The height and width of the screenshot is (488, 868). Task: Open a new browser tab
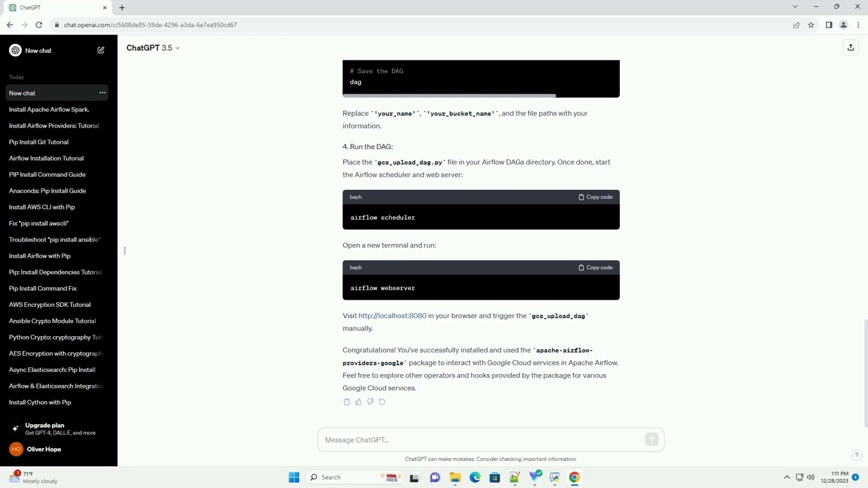tap(122, 7)
